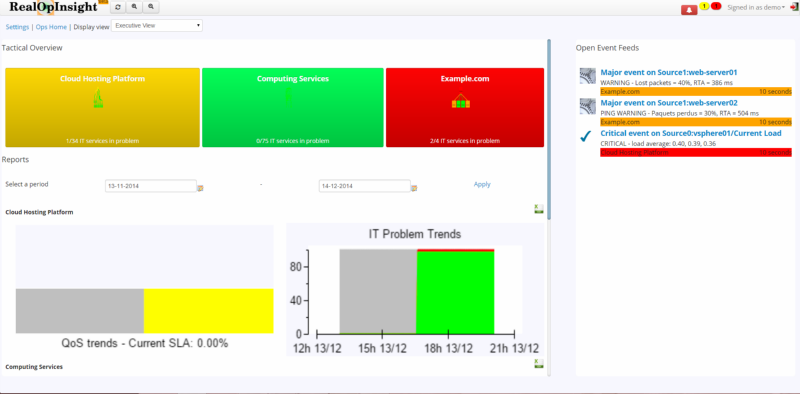
Task: Select the red Example.com tile
Action: (465, 108)
